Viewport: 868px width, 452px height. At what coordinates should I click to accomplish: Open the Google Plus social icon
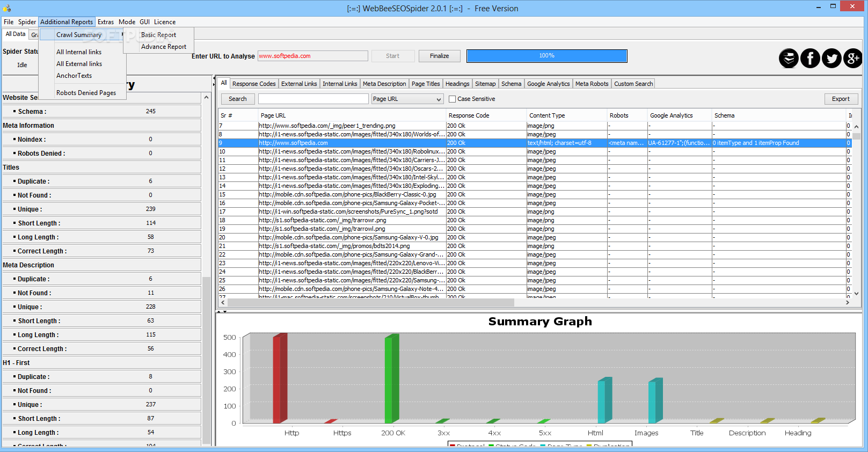pyautogui.click(x=853, y=58)
